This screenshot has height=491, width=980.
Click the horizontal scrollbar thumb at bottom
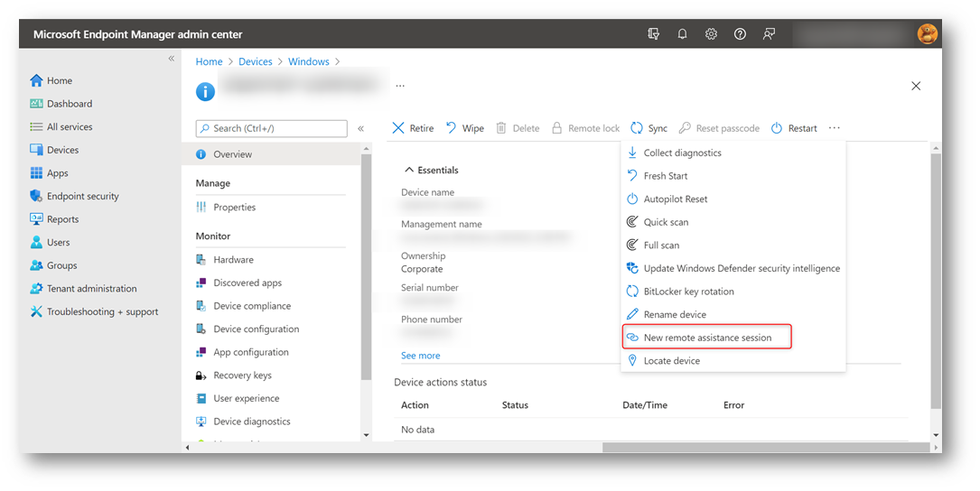pyautogui.click(x=766, y=448)
